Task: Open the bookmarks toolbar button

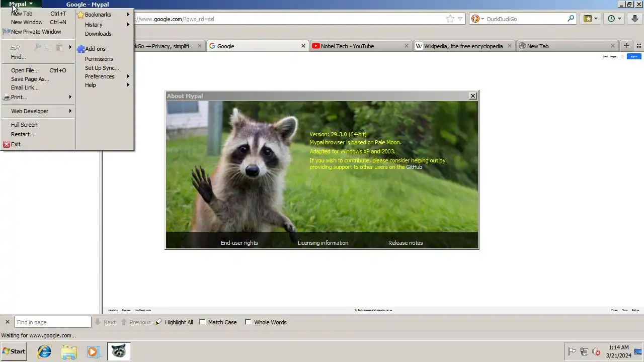Action: pos(591,19)
